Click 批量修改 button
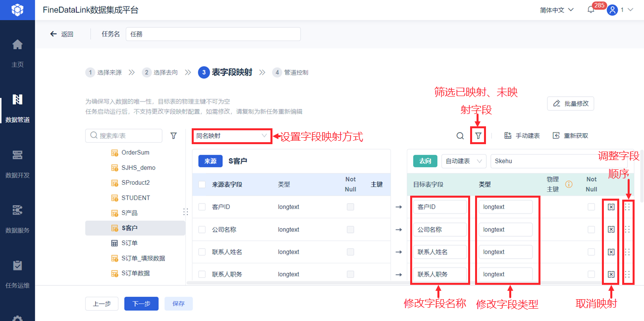The height and width of the screenshot is (321, 644). coord(571,104)
